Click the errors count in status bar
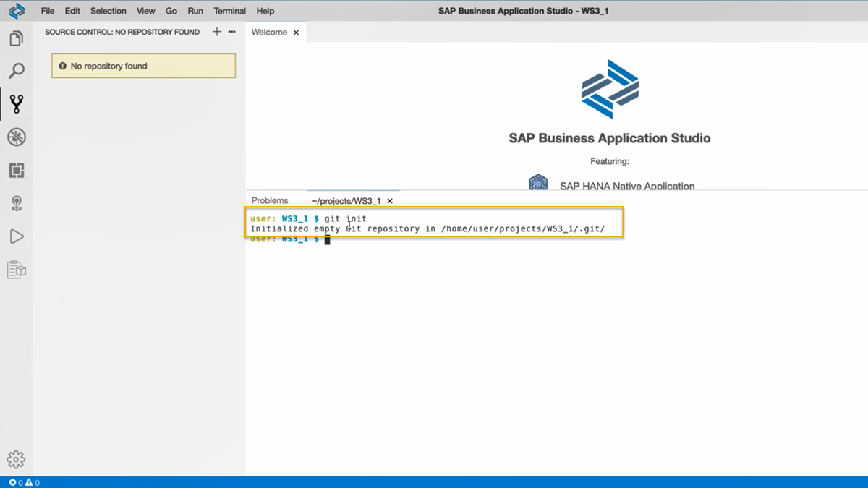 16,482
